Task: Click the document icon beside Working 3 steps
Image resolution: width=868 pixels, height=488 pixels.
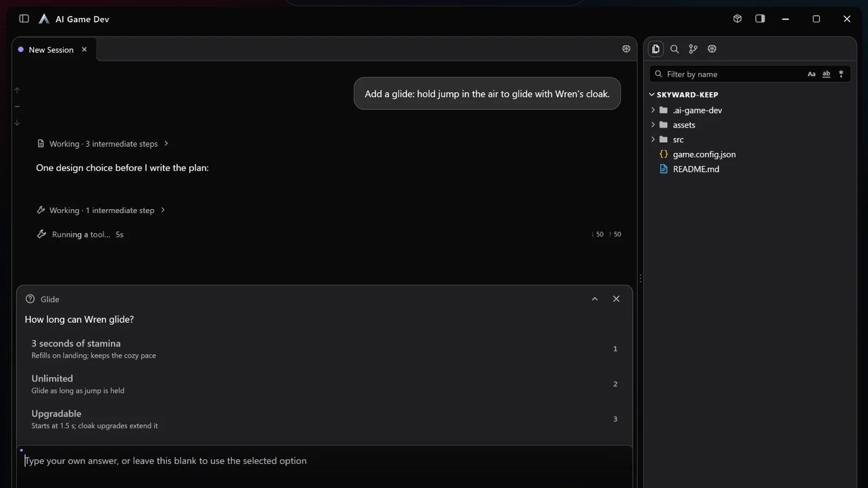Action: click(41, 144)
